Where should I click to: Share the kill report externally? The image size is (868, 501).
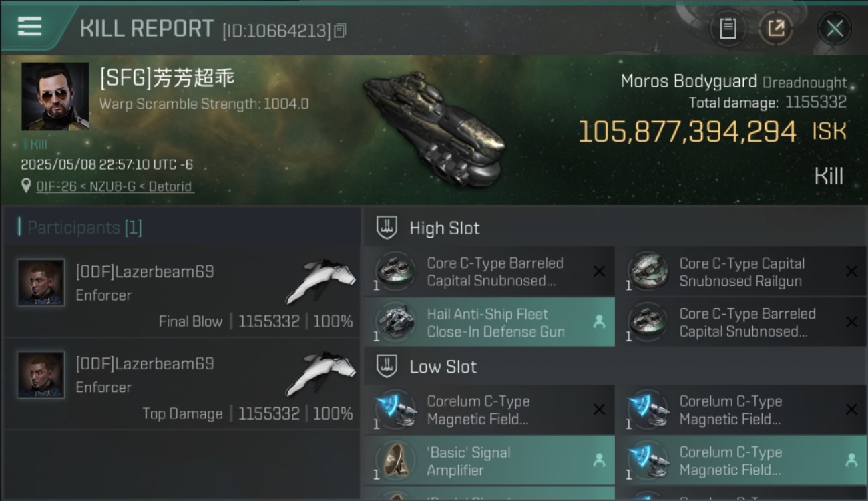776,29
